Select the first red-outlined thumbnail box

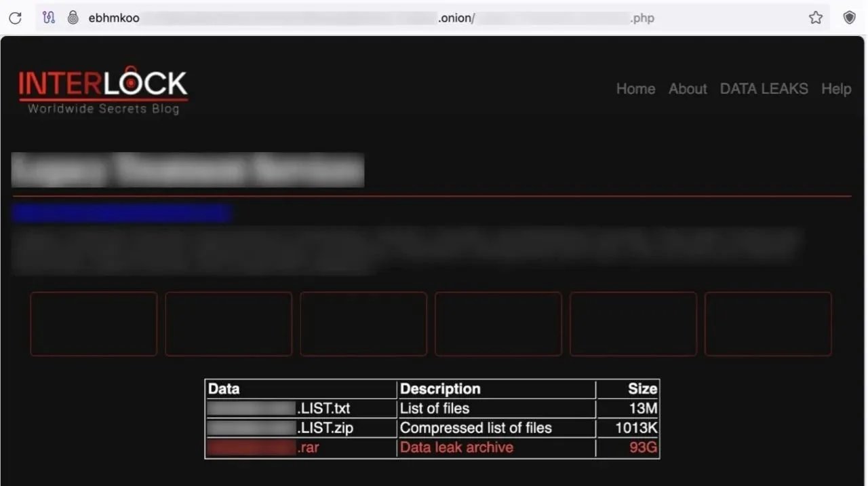[x=94, y=324]
